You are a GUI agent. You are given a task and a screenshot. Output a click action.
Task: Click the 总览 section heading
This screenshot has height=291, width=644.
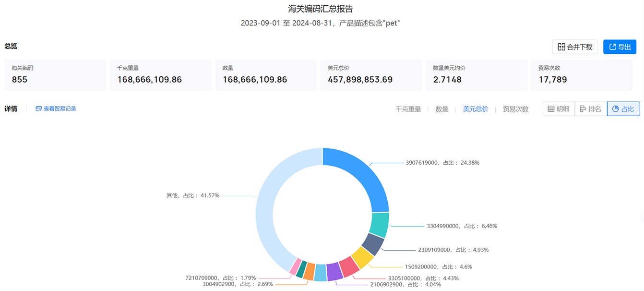pyautogui.click(x=11, y=46)
